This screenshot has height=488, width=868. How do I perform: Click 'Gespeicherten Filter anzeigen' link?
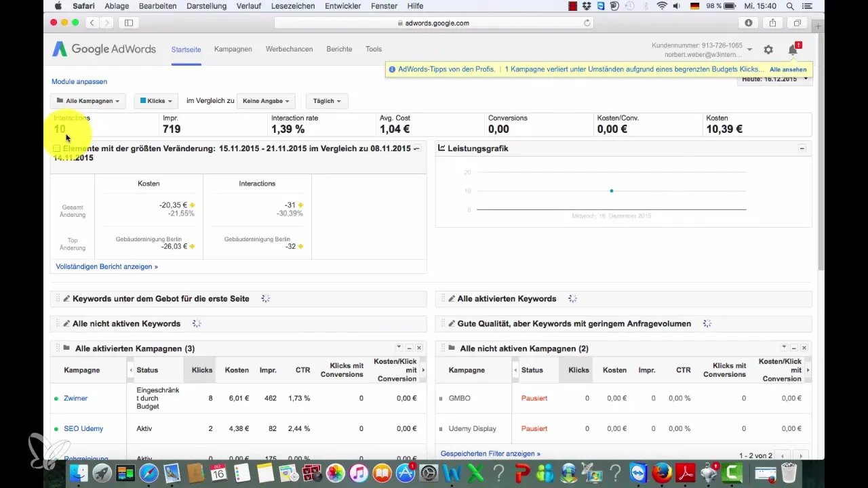(490, 453)
